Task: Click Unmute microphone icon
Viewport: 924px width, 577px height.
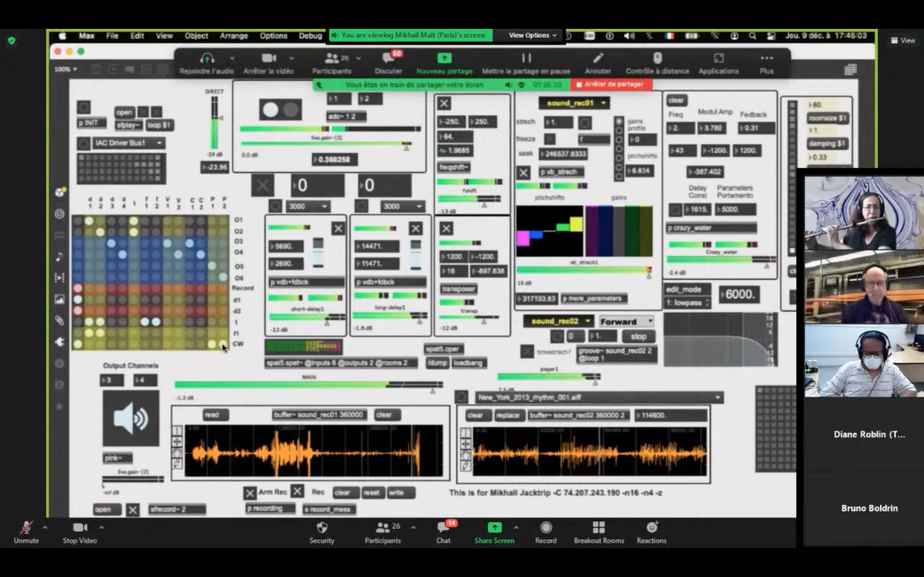Action: pyautogui.click(x=26, y=527)
